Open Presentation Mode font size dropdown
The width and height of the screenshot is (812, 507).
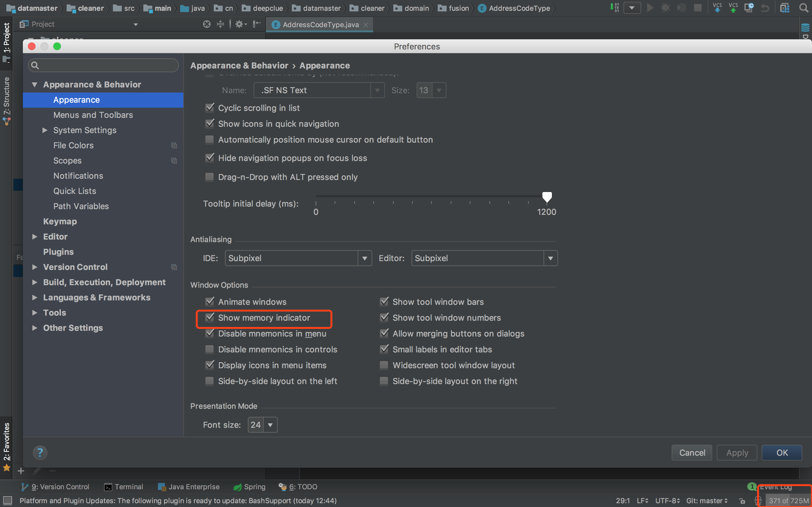click(270, 425)
